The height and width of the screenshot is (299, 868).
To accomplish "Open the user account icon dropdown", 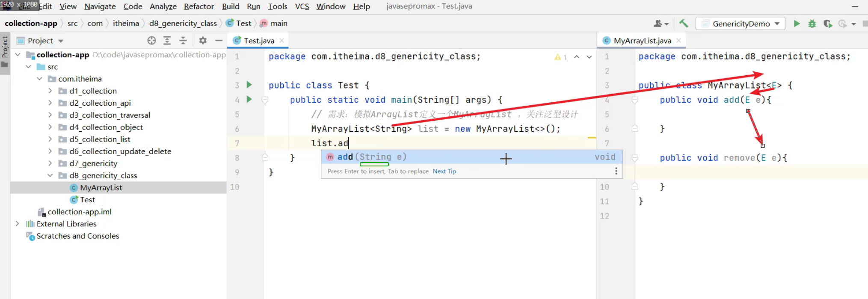I will [661, 24].
